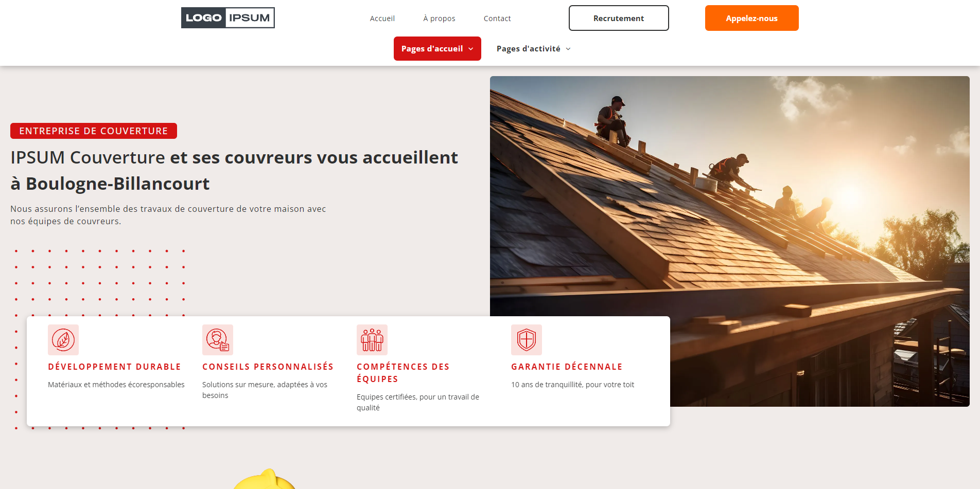Click the yellow hard hat icon
The width and height of the screenshot is (980, 489).
point(265,479)
